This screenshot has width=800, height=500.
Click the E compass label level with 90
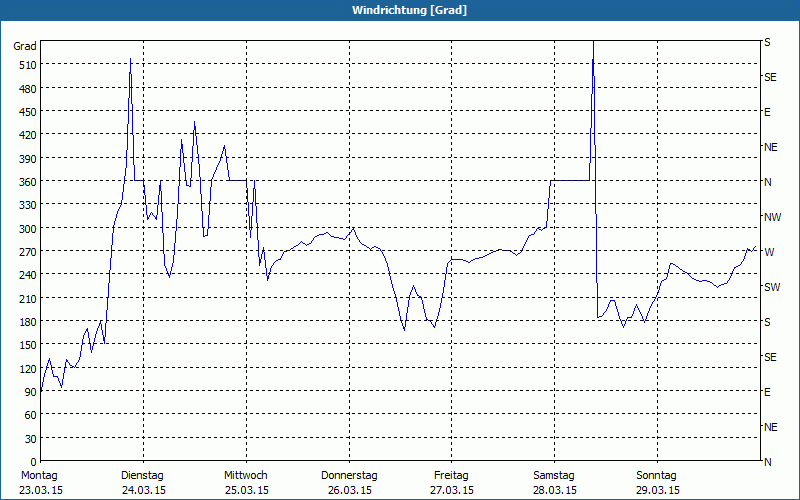click(x=767, y=392)
